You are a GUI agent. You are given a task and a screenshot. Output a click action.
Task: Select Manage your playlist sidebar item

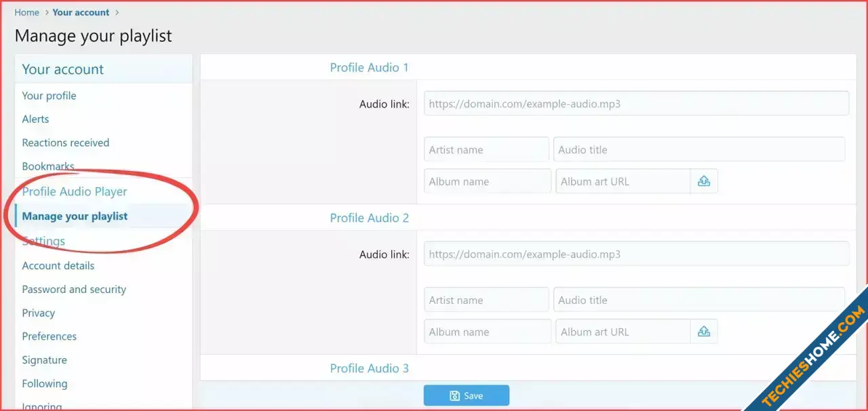coord(75,216)
